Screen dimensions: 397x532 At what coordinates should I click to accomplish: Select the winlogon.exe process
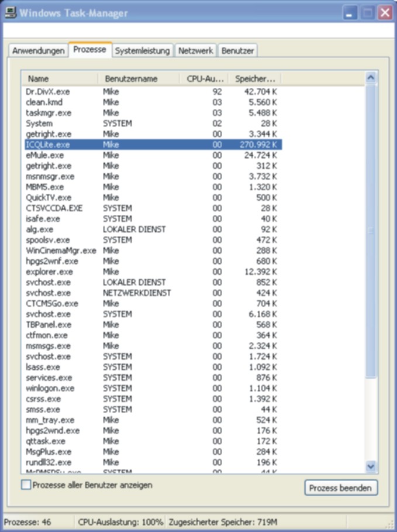pos(153,388)
